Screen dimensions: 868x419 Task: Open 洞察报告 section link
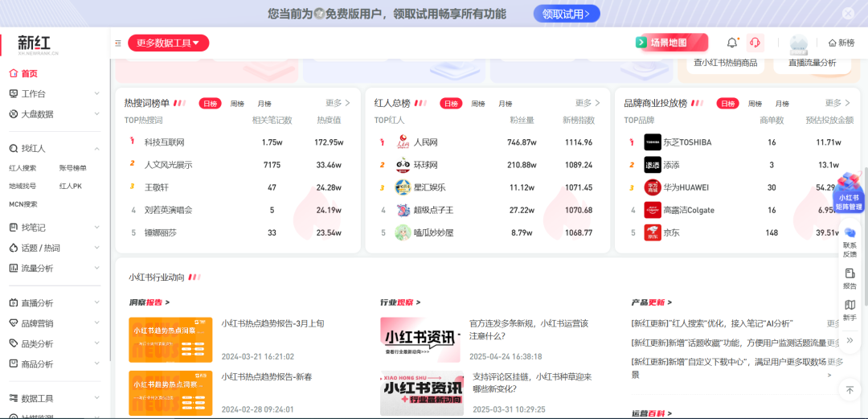click(x=149, y=302)
